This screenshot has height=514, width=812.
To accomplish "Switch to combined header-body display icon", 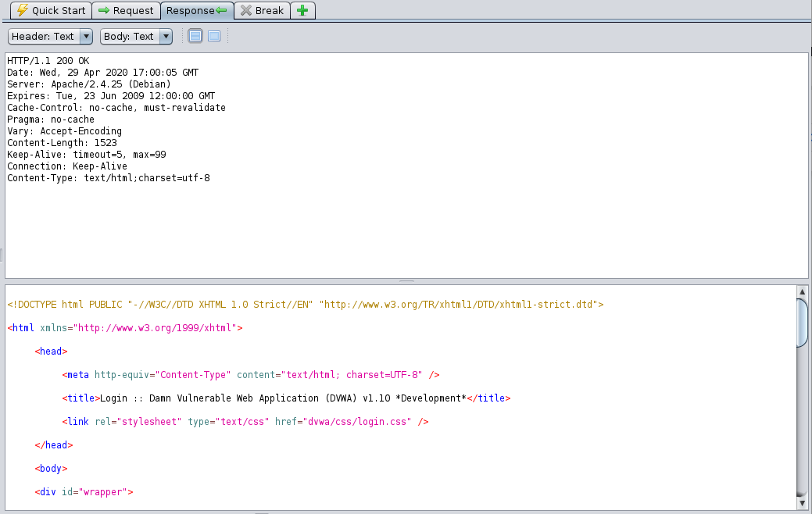I will pos(214,36).
